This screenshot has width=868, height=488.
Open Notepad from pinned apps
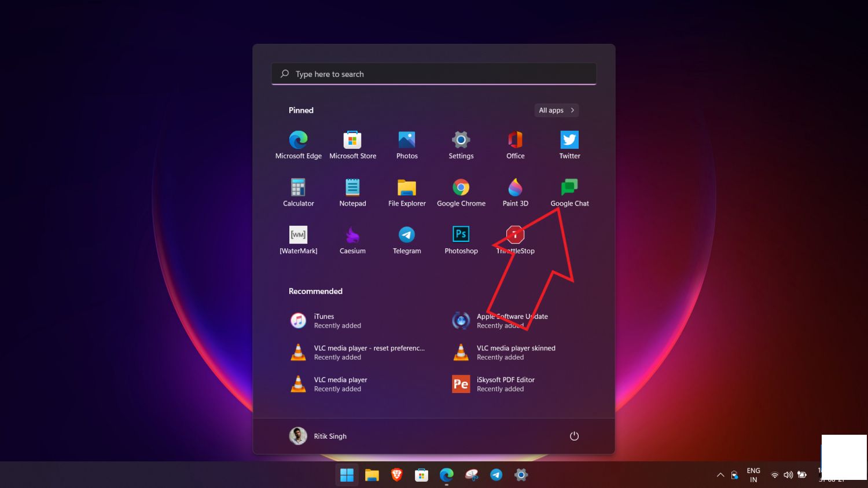pos(352,193)
